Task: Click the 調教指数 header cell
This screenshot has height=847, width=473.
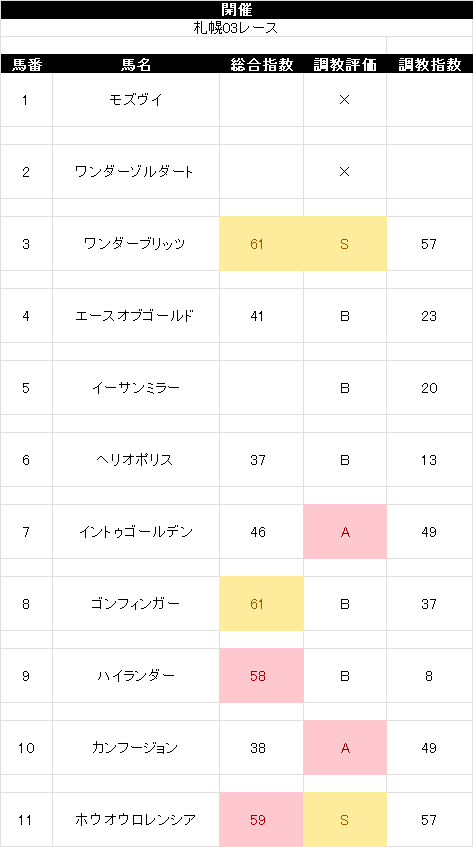Action: point(430,64)
